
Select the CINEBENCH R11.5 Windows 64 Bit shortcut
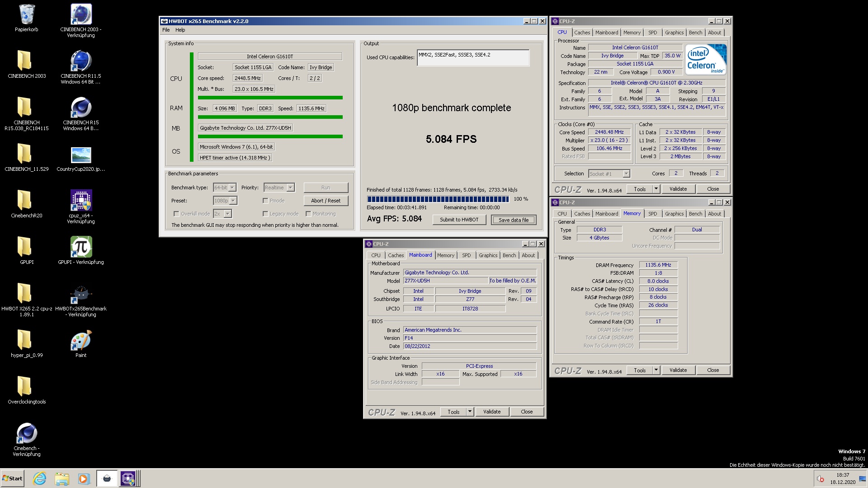point(81,67)
